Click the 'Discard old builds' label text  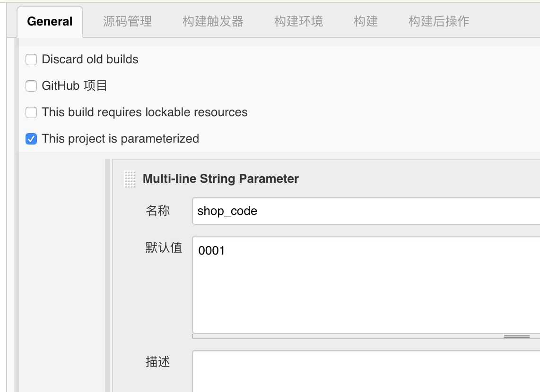pos(90,60)
